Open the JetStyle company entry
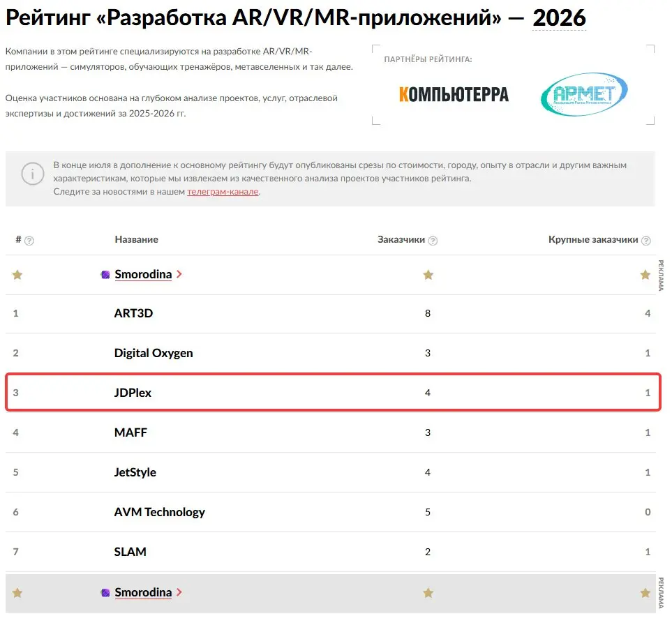This screenshot has width=672, height=625. [x=135, y=472]
